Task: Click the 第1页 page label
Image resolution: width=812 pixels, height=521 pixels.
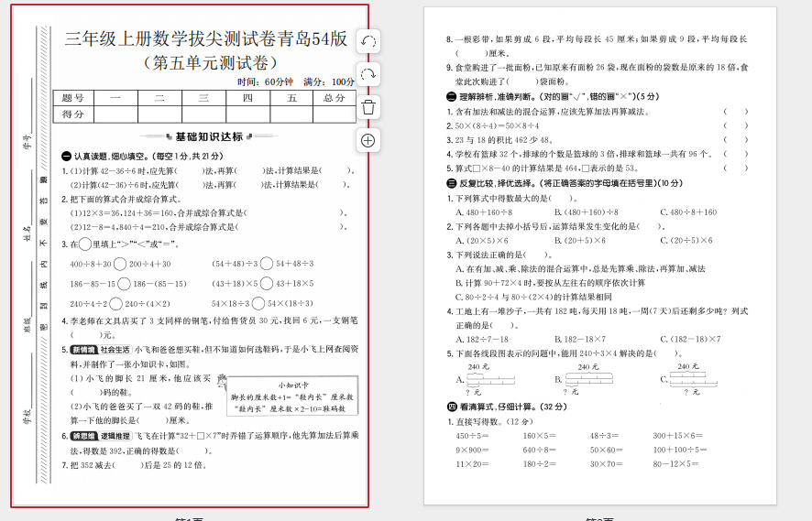Action: click(x=190, y=518)
